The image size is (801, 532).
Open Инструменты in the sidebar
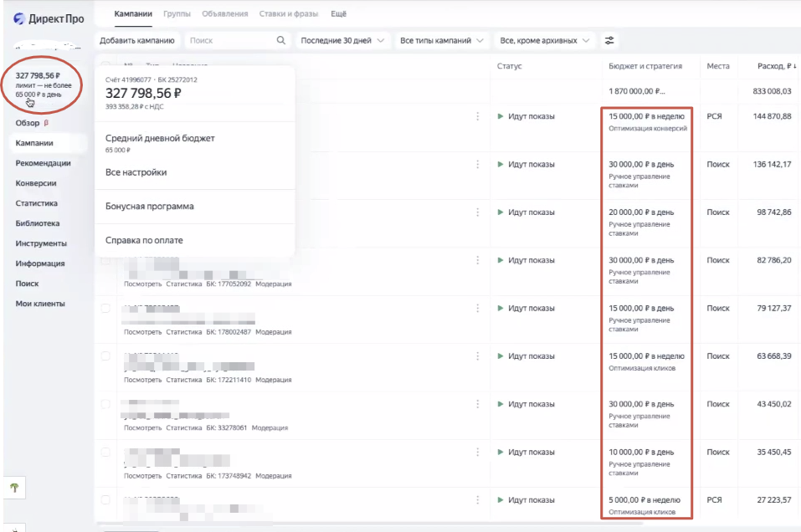click(x=41, y=243)
